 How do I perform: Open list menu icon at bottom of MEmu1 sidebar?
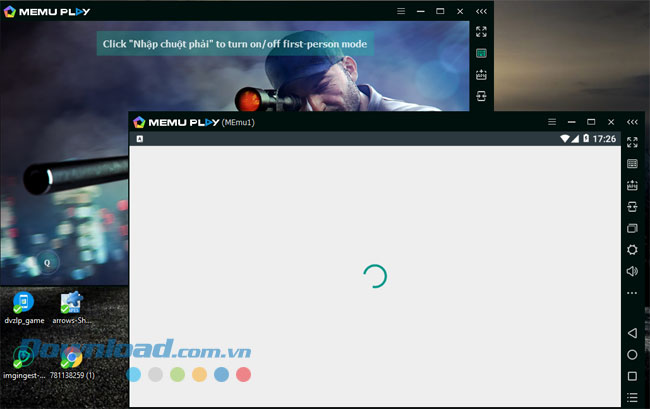click(x=632, y=397)
